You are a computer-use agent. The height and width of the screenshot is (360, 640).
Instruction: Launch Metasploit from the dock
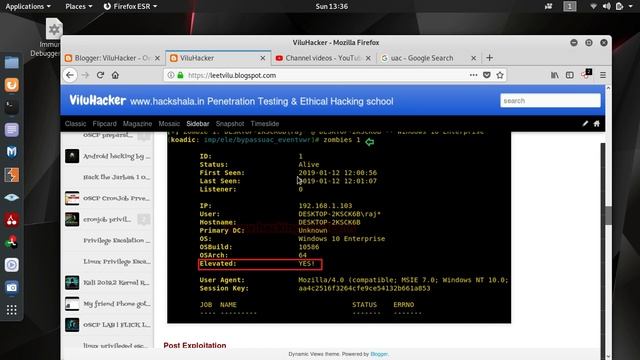click(11, 152)
